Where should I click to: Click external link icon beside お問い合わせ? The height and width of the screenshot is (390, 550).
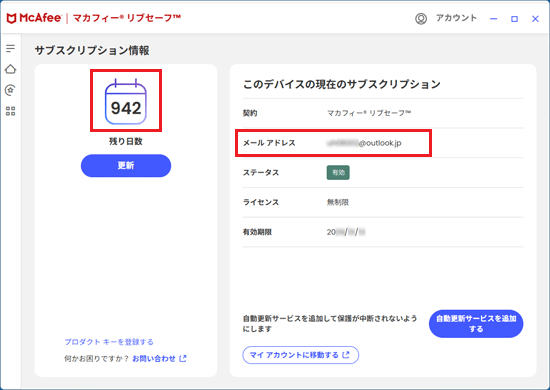pyautogui.click(x=183, y=358)
